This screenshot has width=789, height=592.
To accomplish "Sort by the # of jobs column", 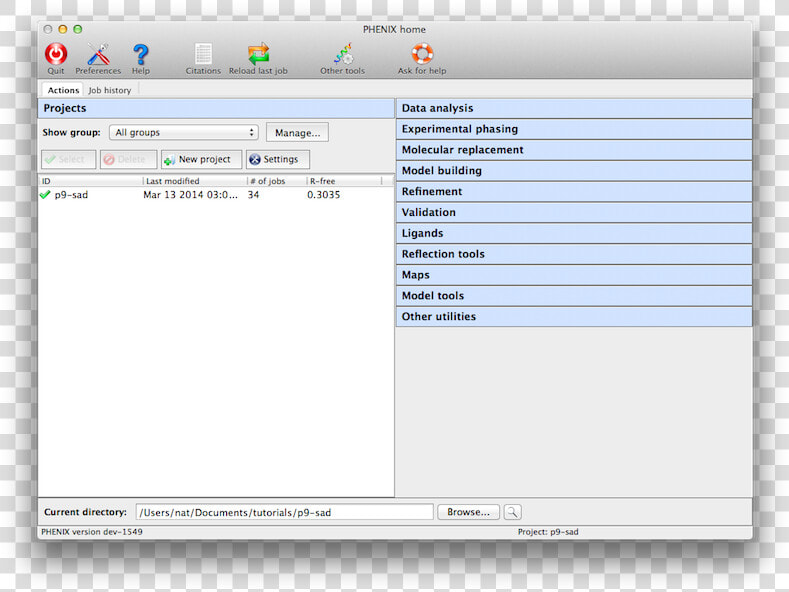I will point(277,181).
